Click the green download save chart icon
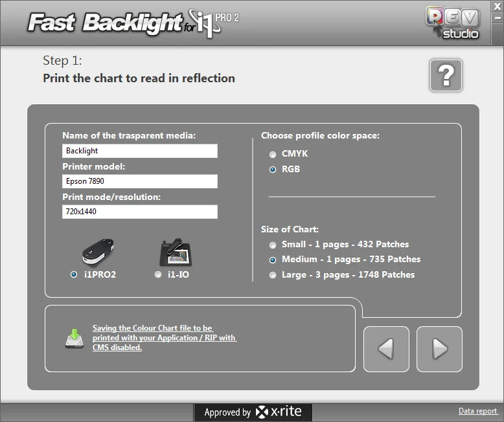This screenshot has width=504, height=422. click(74, 339)
